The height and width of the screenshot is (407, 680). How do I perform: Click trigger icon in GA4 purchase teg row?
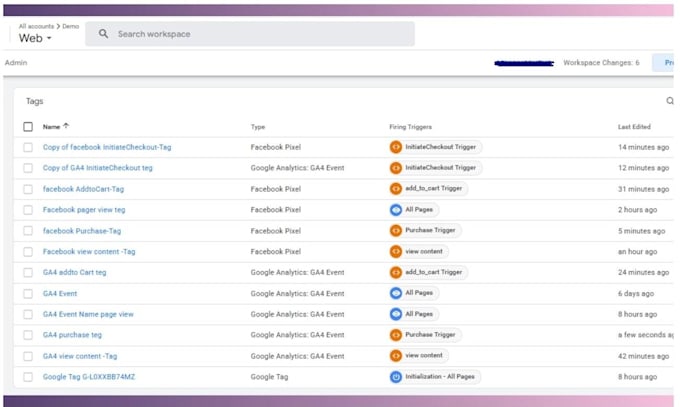click(x=396, y=335)
